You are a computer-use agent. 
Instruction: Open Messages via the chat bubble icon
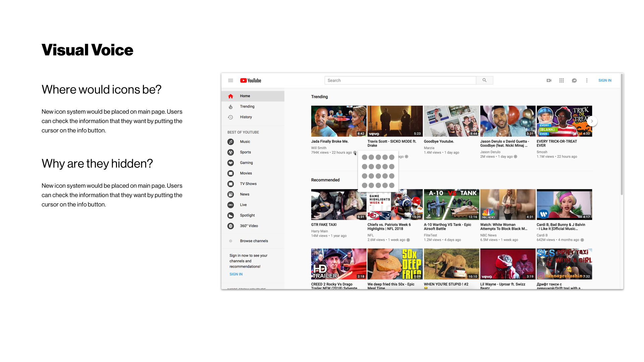tap(574, 80)
